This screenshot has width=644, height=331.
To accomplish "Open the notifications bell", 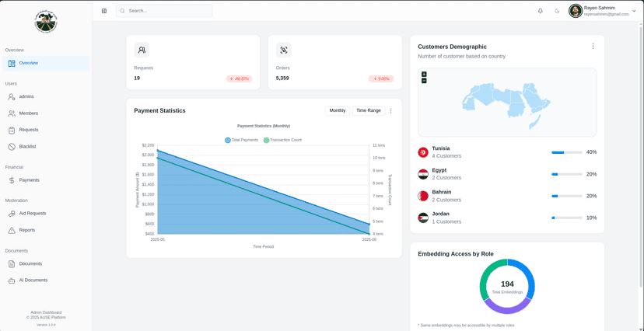I will click(541, 11).
